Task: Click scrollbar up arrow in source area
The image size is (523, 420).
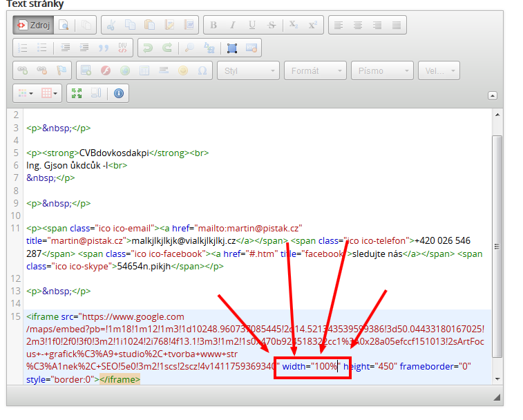Action: pos(497,115)
